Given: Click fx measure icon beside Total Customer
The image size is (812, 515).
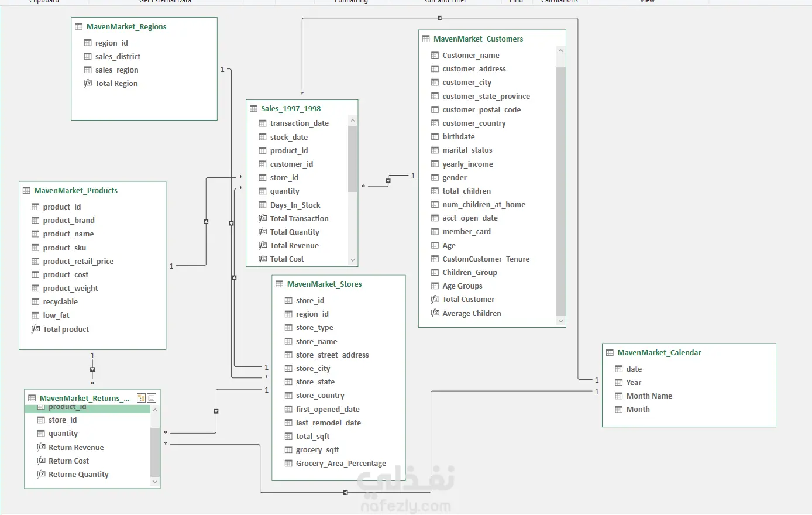Looking at the screenshot, I should point(435,299).
